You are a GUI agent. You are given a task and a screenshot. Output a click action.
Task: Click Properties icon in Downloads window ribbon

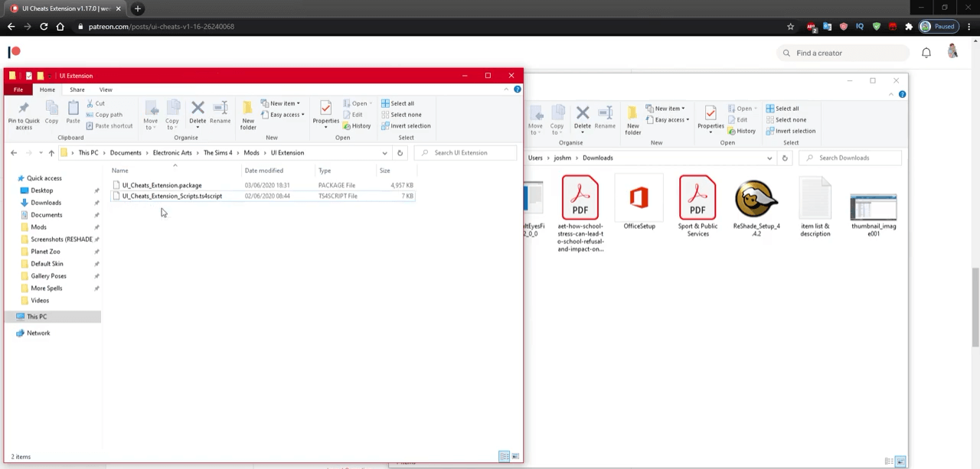[x=710, y=117]
